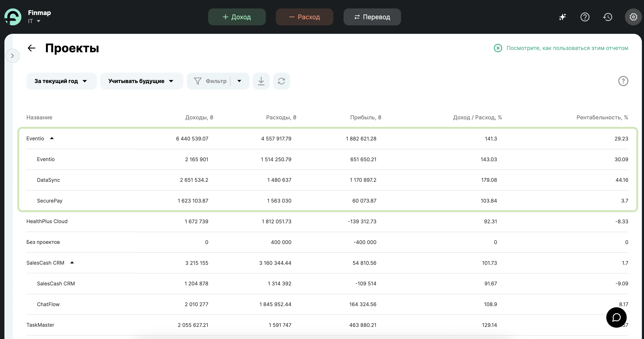Click Eventio group income 6 440 539.07
The width and height of the screenshot is (644, 339).
pyautogui.click(x=192, y=138)
